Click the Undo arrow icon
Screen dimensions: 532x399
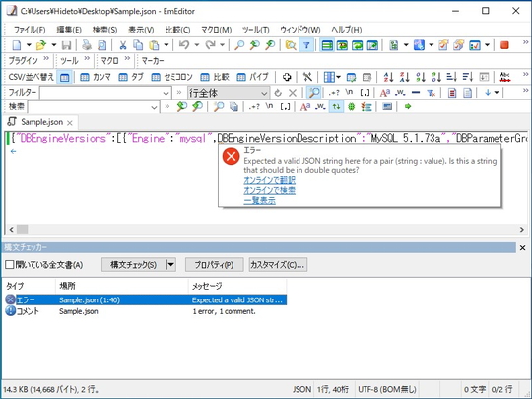tap(184, 44)
